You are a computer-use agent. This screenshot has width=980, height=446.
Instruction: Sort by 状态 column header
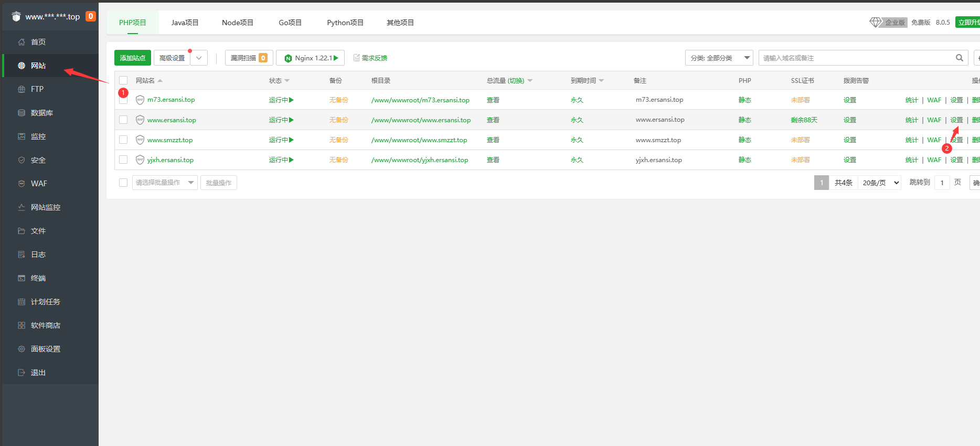(x=279, y=80)
